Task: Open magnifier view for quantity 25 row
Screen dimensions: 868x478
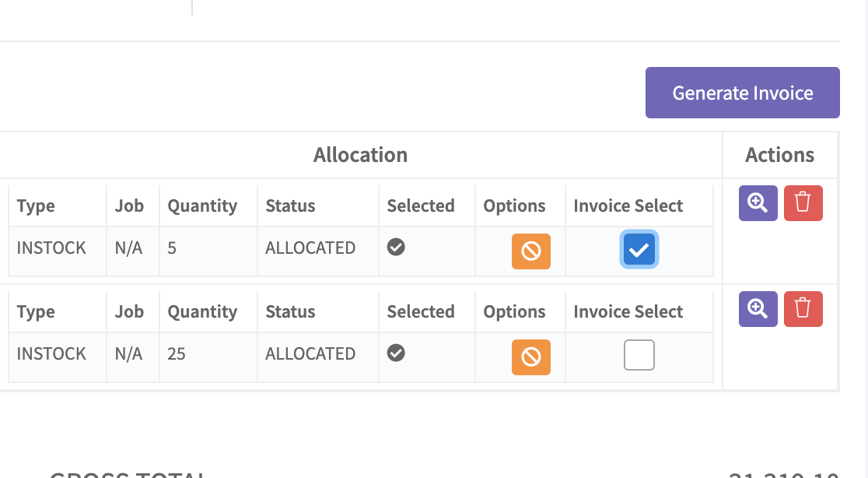Action: tap(758, 308)
